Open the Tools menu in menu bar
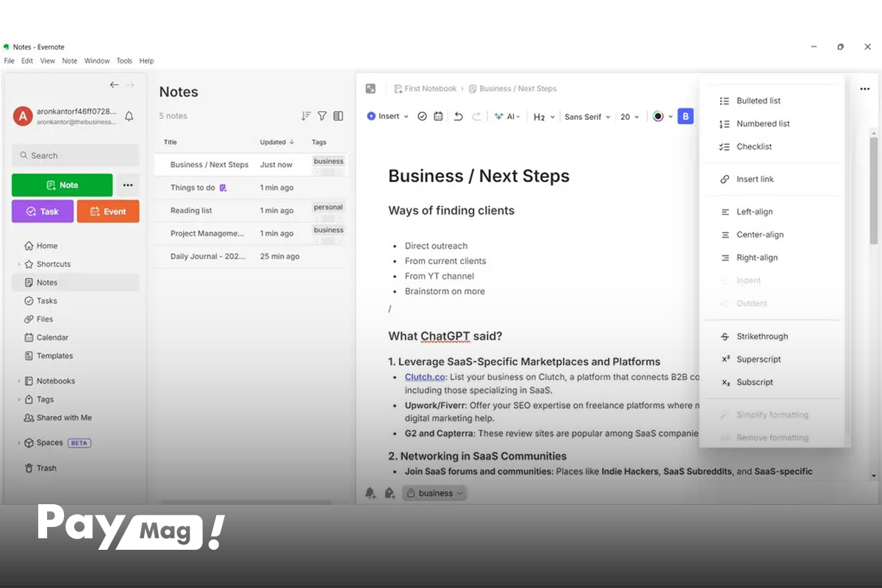 click(x=124, y=61)
